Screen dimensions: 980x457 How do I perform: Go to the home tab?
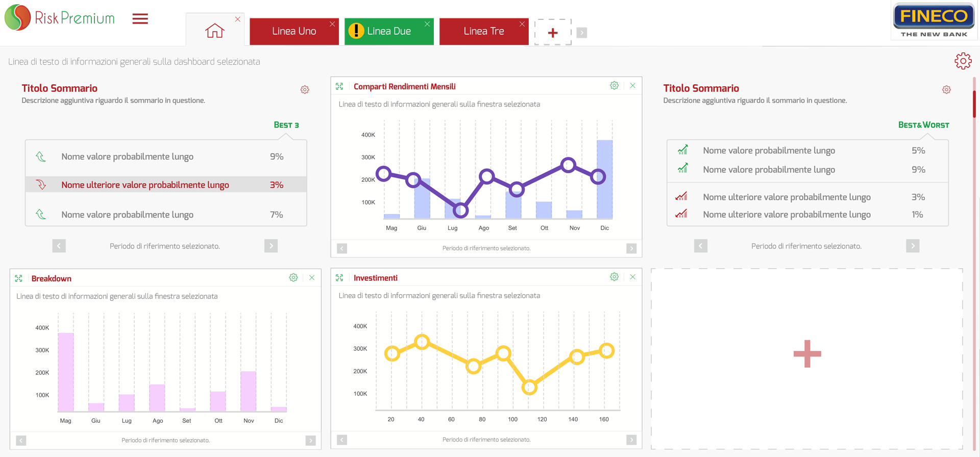click(214, 31)
